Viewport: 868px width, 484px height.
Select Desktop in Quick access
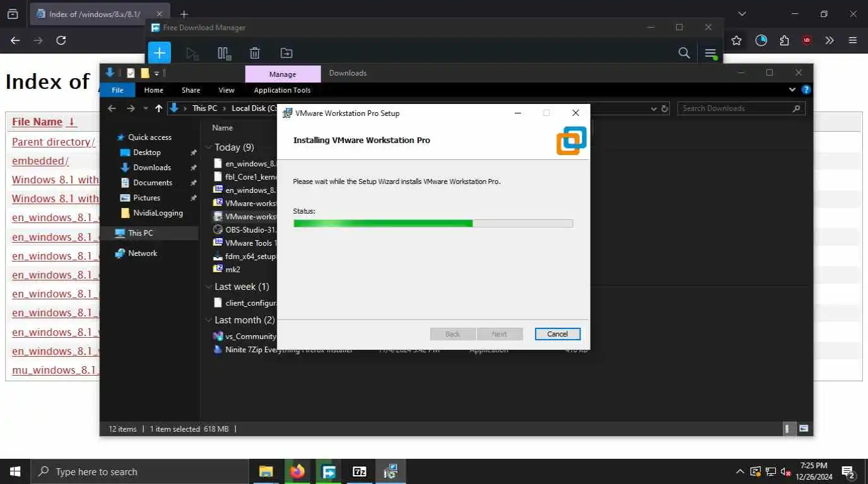coord(146,153)
